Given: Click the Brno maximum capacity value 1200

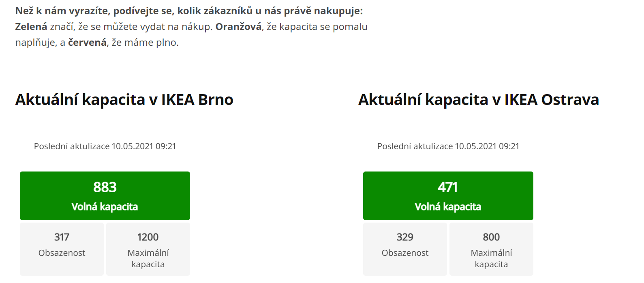Looking at the screenshot, I should point(148,237).
